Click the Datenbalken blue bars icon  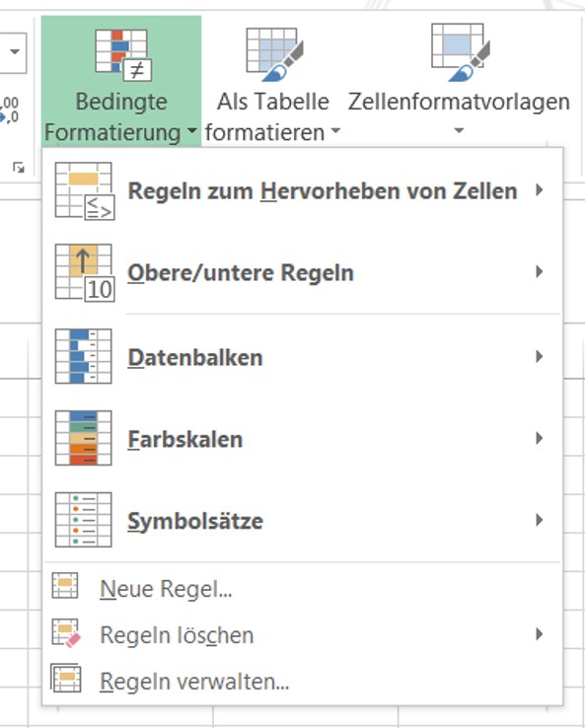coord(84,356)
